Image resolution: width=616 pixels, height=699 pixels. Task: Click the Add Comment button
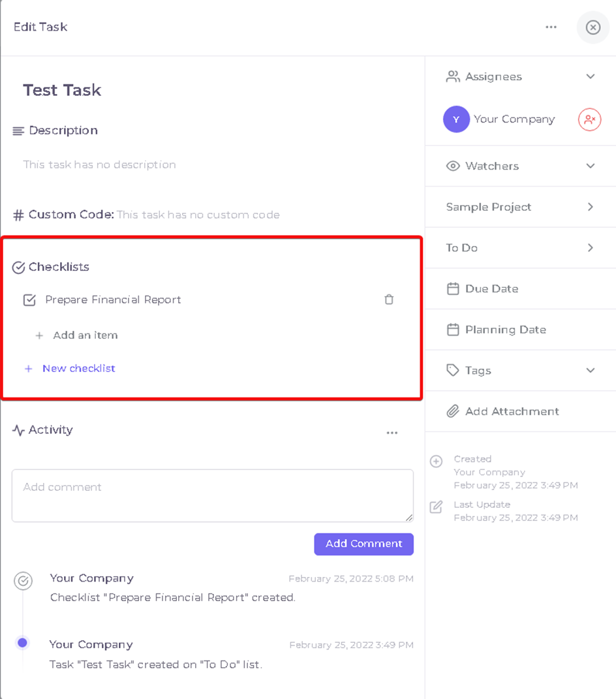pos(363,544)
